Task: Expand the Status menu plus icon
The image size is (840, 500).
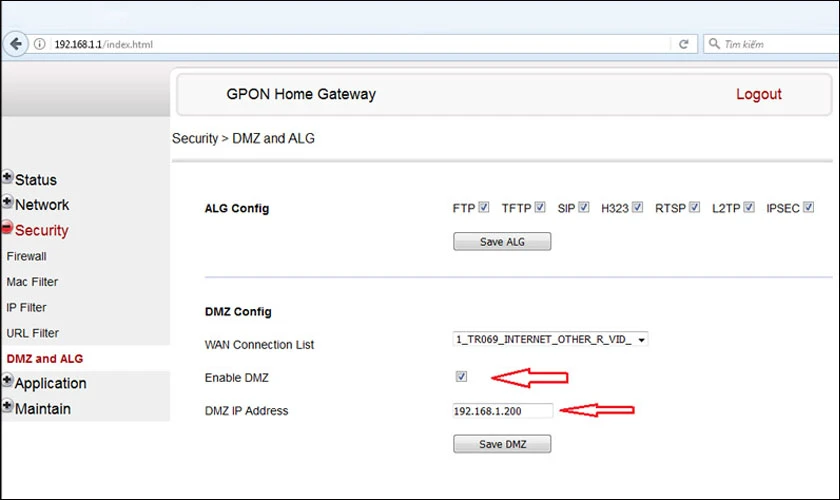Action: pos(7,177)
